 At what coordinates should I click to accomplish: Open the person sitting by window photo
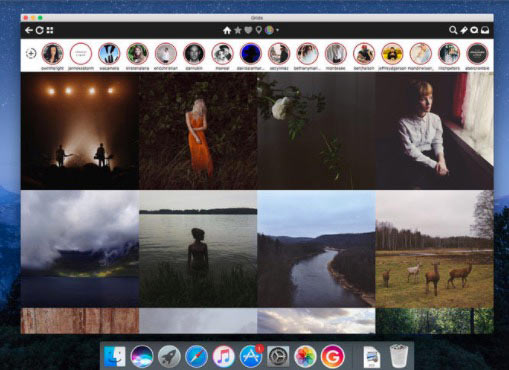(435, 131)
